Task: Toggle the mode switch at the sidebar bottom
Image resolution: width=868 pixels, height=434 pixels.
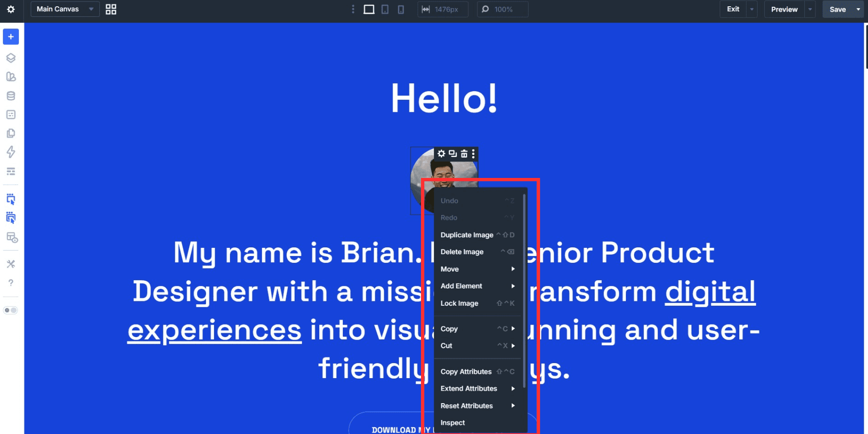Action: point(11,310)
